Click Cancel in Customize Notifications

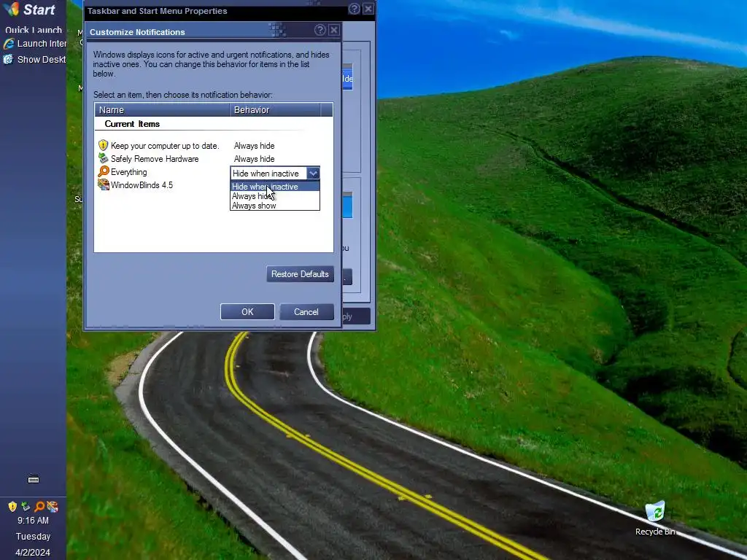(306, 312)
